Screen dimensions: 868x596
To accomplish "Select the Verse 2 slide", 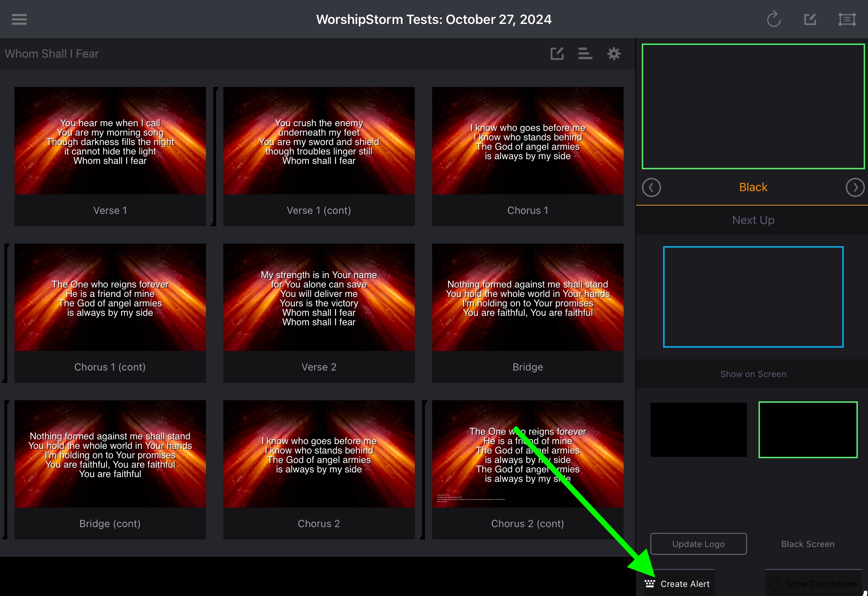I will point(319,313).
